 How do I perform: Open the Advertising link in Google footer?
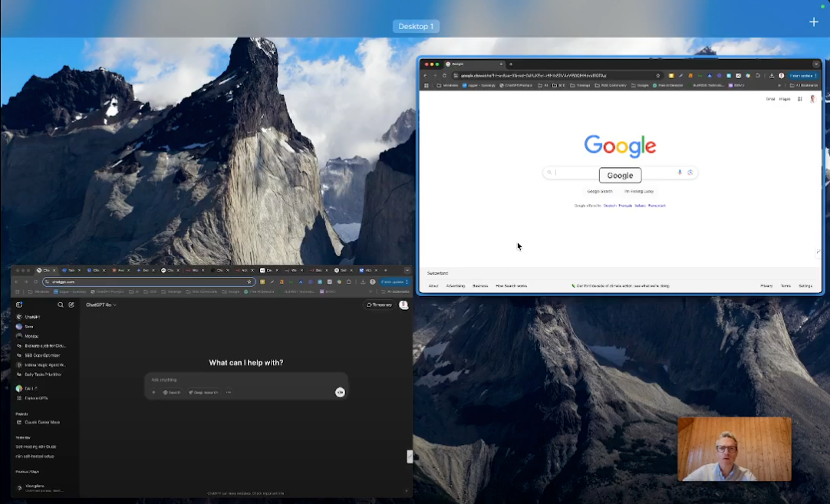click(x=455, y=286)
